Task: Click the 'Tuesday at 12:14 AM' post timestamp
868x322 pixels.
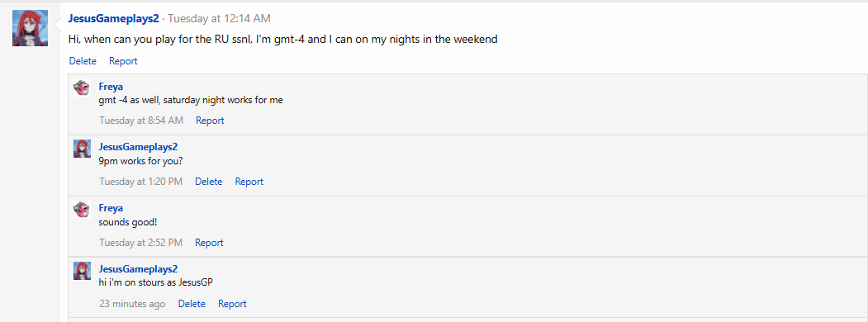Action: click(x=219, y=18)
